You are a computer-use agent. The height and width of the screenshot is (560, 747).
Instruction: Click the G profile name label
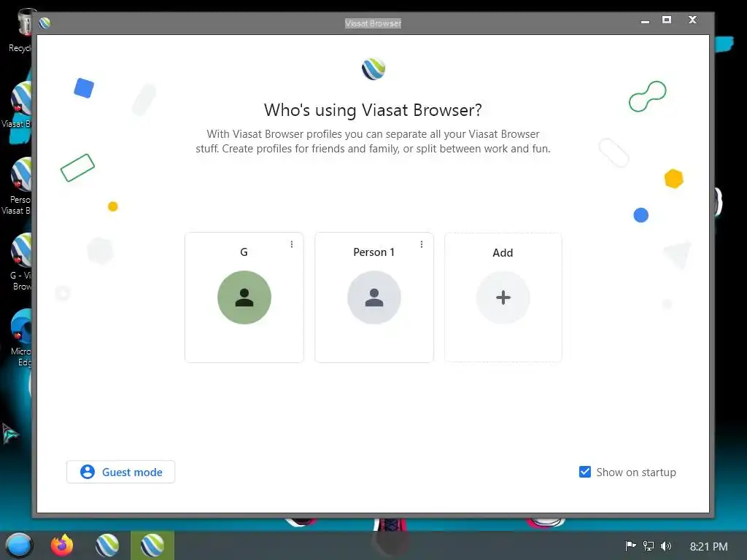coord(244,252)
